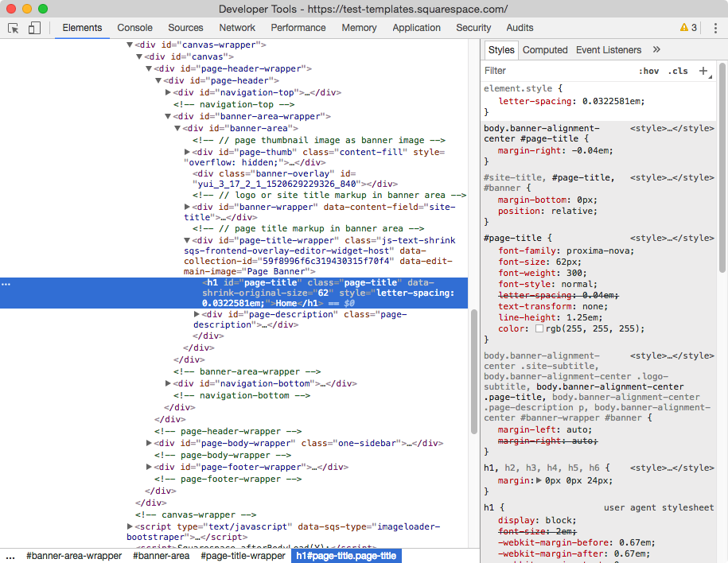728x563 pixels.
Task: Focus the Styles Filter input field
Action: [557, 71]
